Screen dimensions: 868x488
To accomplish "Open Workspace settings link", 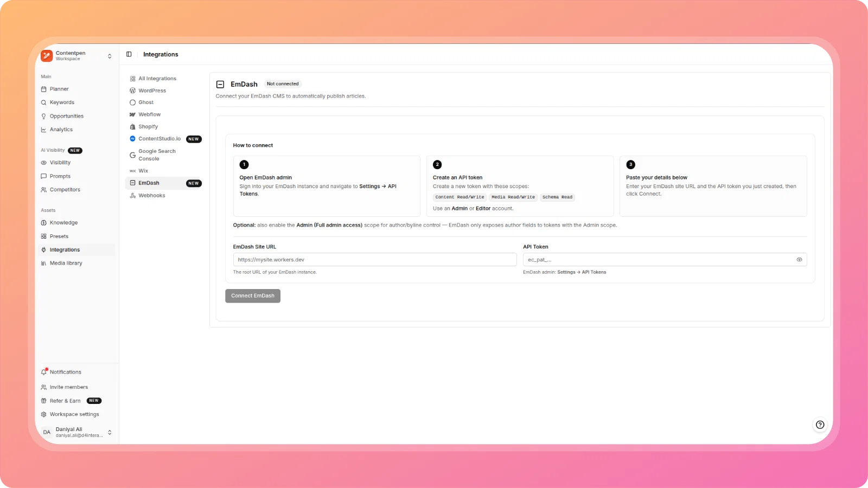I will coord(74,414).
